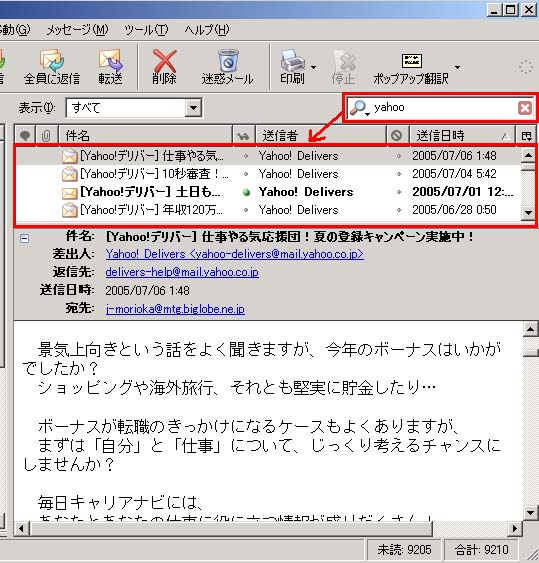Click reply-to link delivers-help@mail.yahoo.co.jp
This screenshot has width=539, height=563.
pyautogui.click(x=182, y=272)
